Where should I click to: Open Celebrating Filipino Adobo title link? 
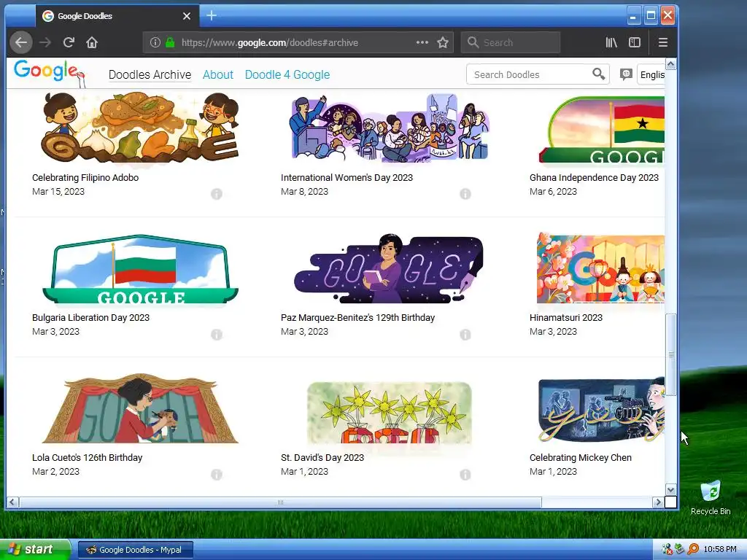(x=85, y=178)
